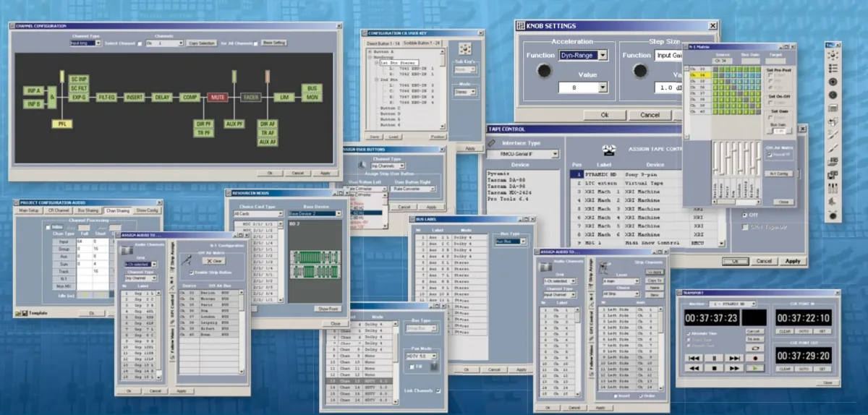Switch to the Main Setup tab
The height and width of the screenshot is (415, 868).
(x=30, y=210)
